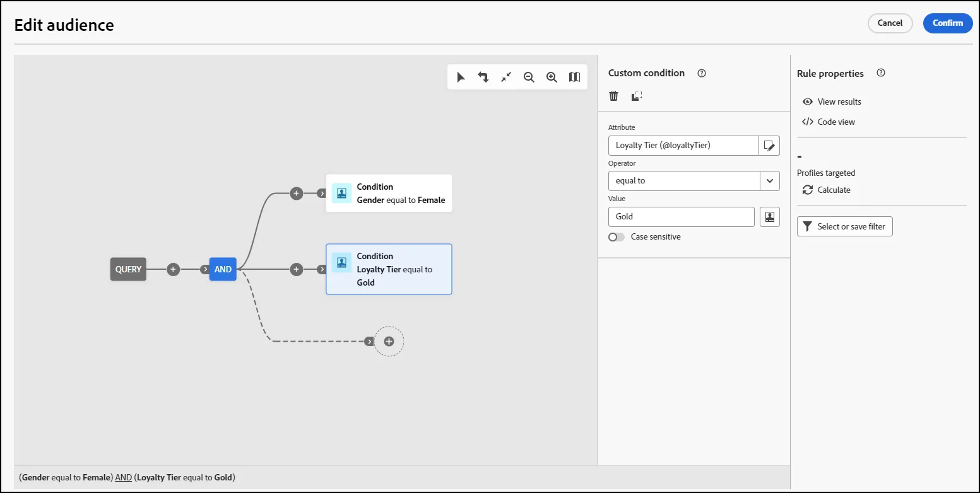Open View results
Image resolution: width=980 pixels, height=493 pixels.
[832, 101]
